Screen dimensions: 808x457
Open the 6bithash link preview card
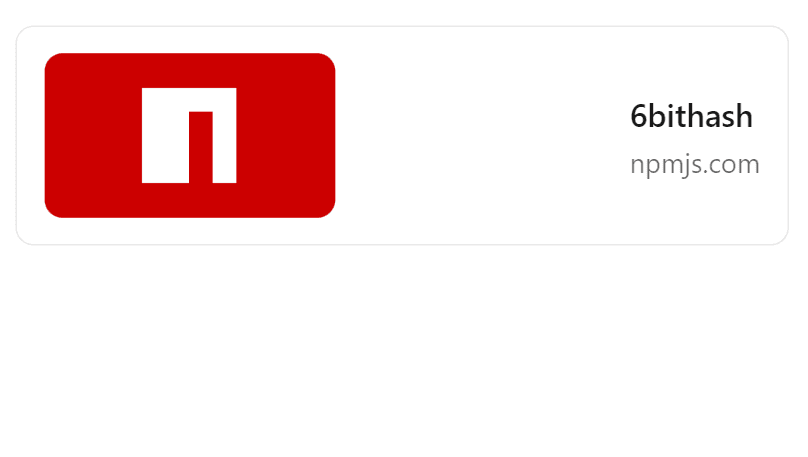tap(402, 136)
